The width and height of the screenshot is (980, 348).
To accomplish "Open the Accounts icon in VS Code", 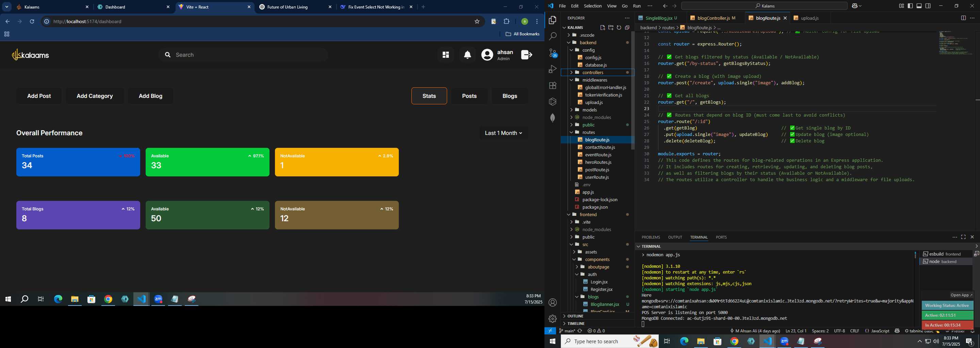I will (x=552, y=302).
